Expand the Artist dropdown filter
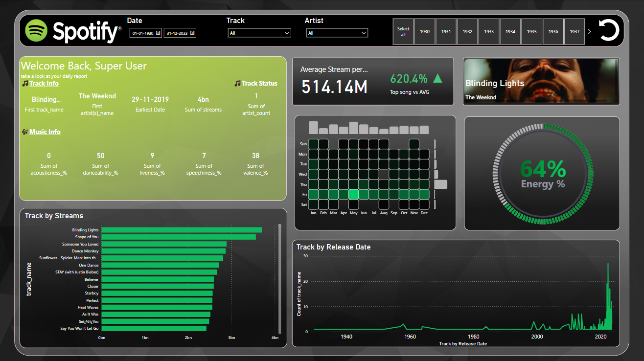The width and height of the screenshot is (644, 361). (363, 33)
